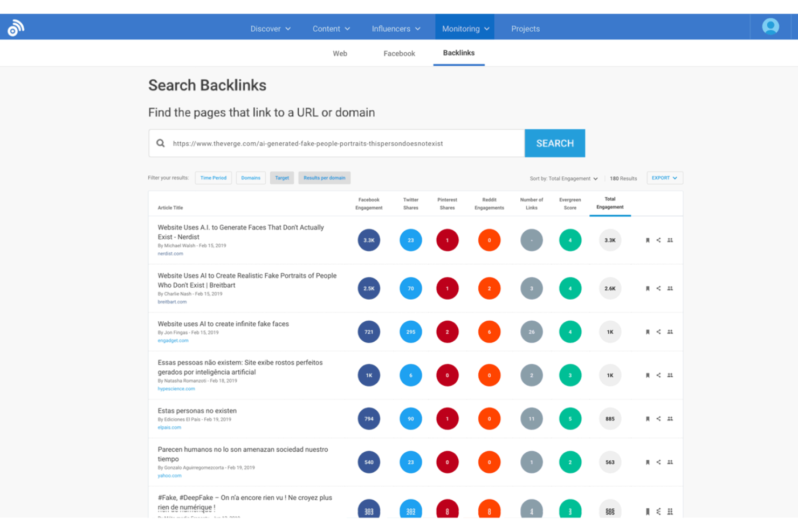Viewport: 798px width, 532px height.
Task: Open the user profile avatar
Action: click(x=770, y=26)
